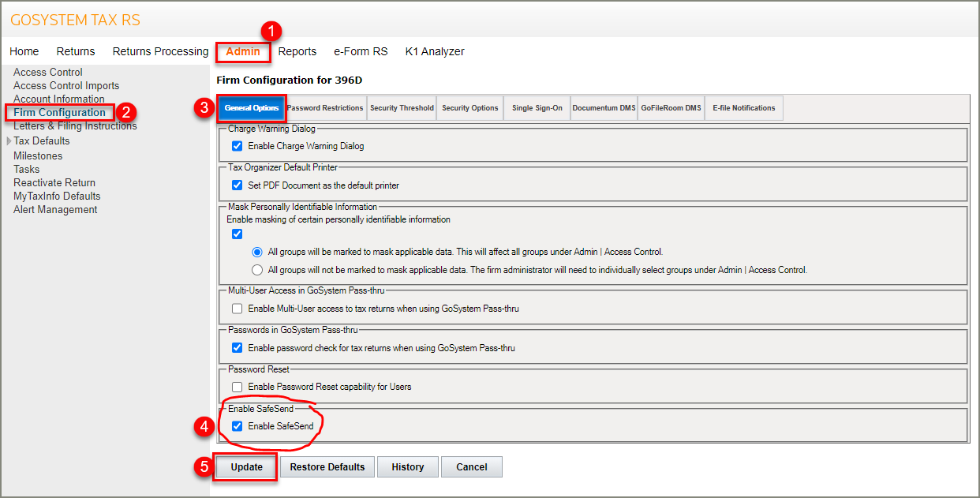Switch to Password Restrictions tab

tap(325, 108)
